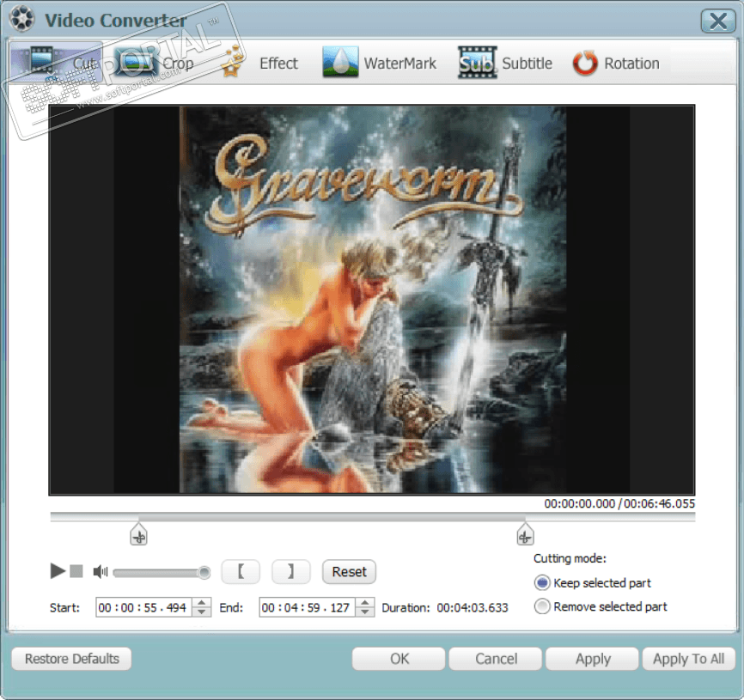The width and height of the screenshot is (744, 700).
Task: Click the left trim start marker
Action: click(x=138, y=534)
